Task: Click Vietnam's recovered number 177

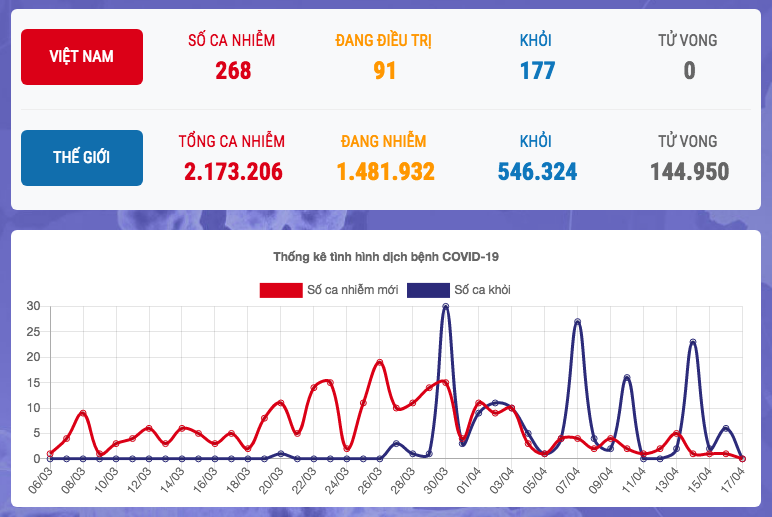Action: pyautogui.click(x=537, y=71)
